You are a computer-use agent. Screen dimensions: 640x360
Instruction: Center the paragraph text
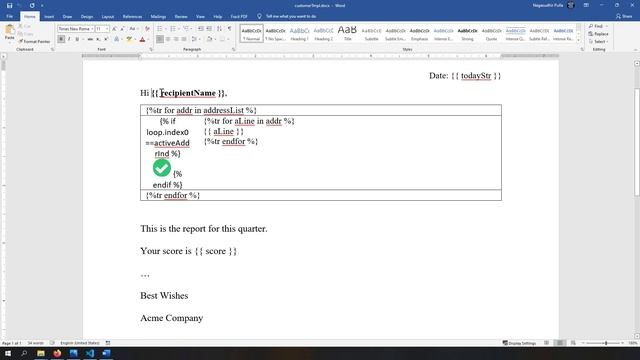(x=168, y=39)
